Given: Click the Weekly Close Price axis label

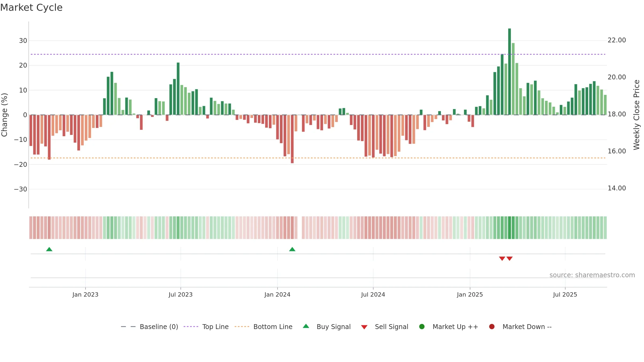Looking at the screenshot, I should (636, 115).
